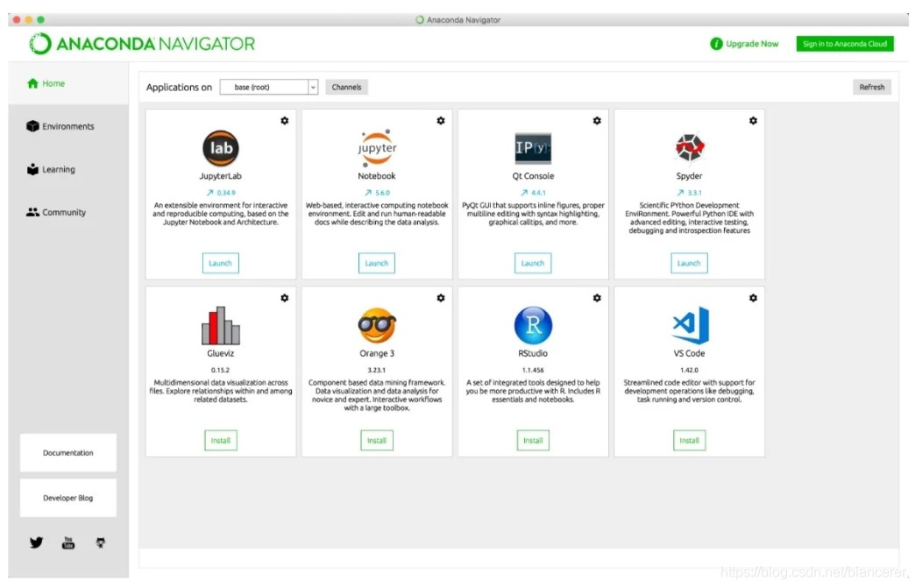This screenshot has width=915, height=588.
Task: Click the RStudio blue R logo
Action: [x=533, y=325]
